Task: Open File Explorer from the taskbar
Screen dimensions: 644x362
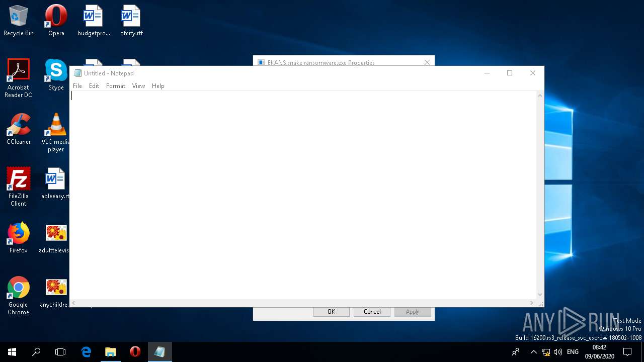Action: coord(111,352)
